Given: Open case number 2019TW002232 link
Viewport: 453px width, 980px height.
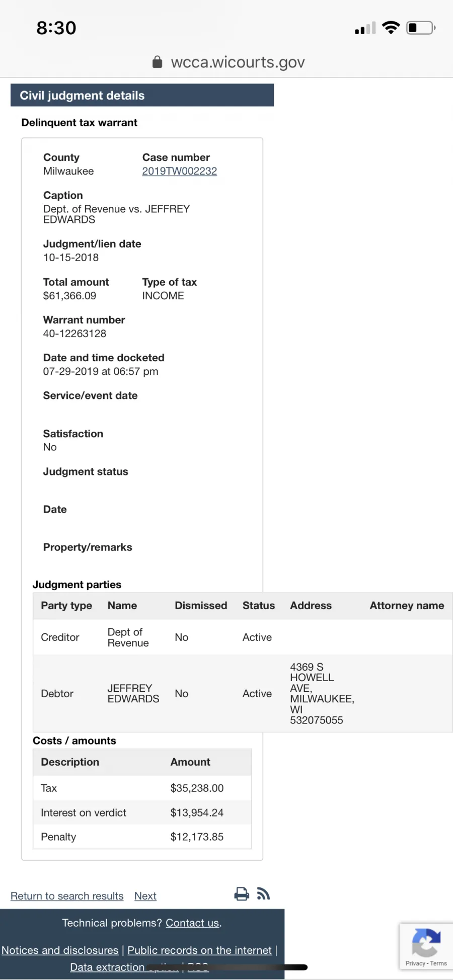Looking at the screenshot, I should coord(179,171).
